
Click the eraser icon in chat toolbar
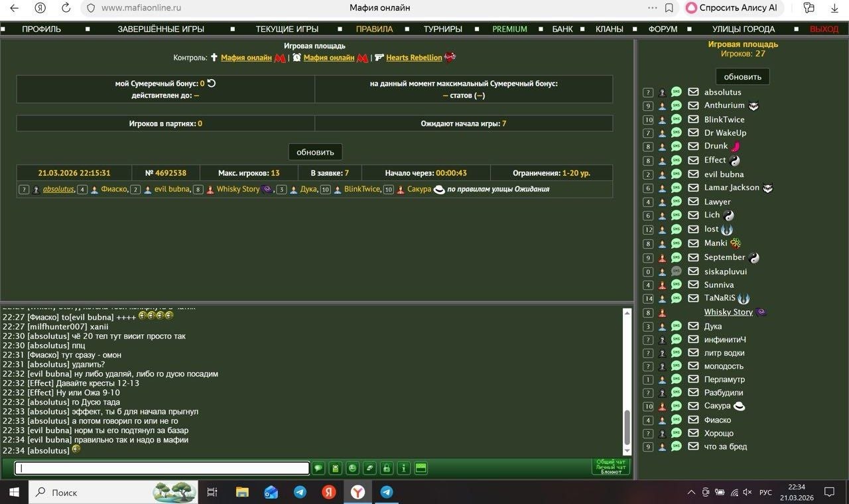(369, 468)
